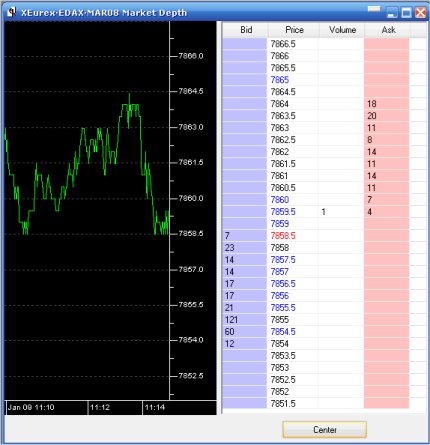The image size is (430, 445).
Task: Click bid size 21 at 7855.5
Action: click(x=245, y=308)
